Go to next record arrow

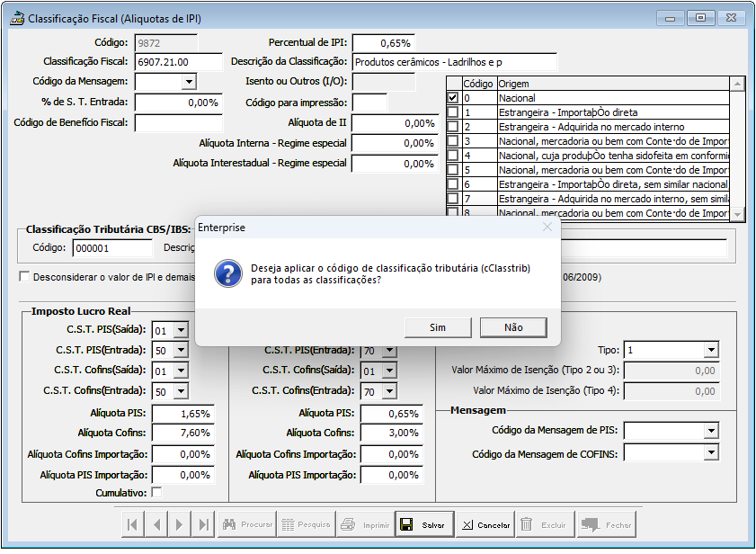[x=180, y=524]
